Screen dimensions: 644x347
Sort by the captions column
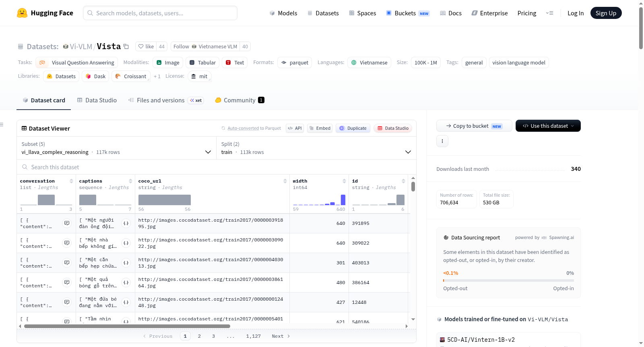[130, 181]
